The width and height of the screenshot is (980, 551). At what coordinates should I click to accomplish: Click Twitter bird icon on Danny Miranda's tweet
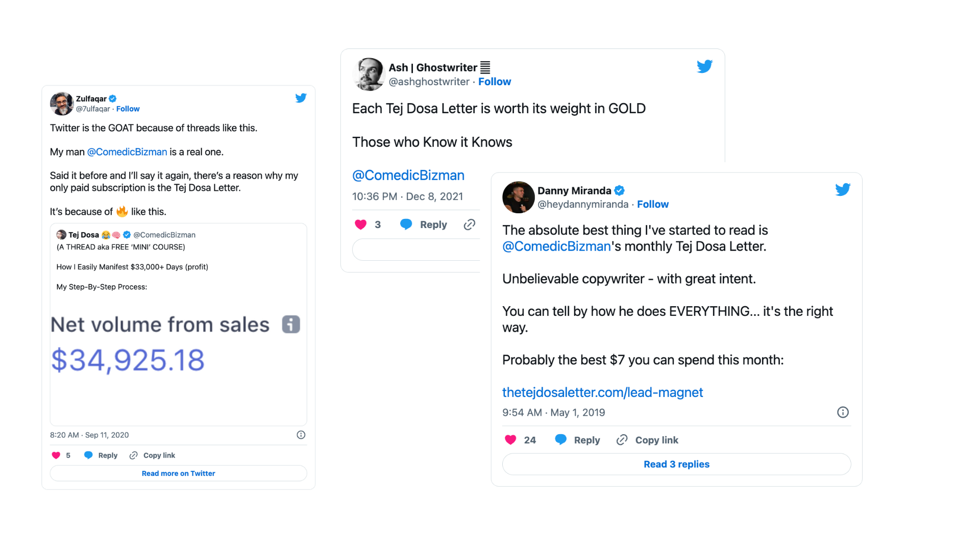pos(842,190)
